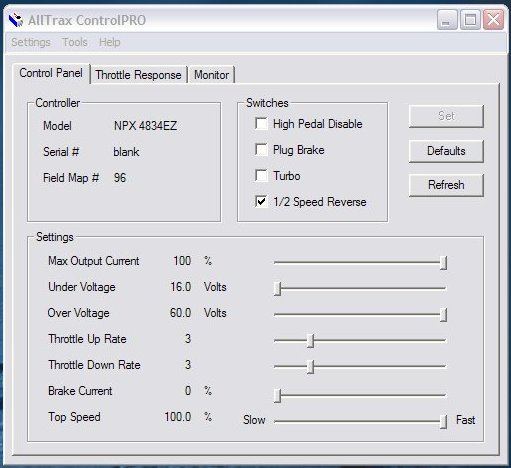Switch to the Monitor tab

pyautogui.click(x=211, y=75)
